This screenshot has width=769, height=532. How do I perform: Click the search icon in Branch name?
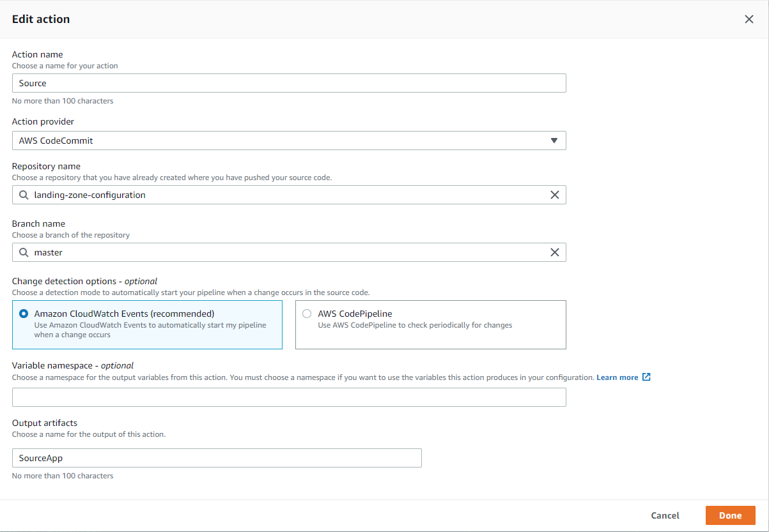pos(24,252)
